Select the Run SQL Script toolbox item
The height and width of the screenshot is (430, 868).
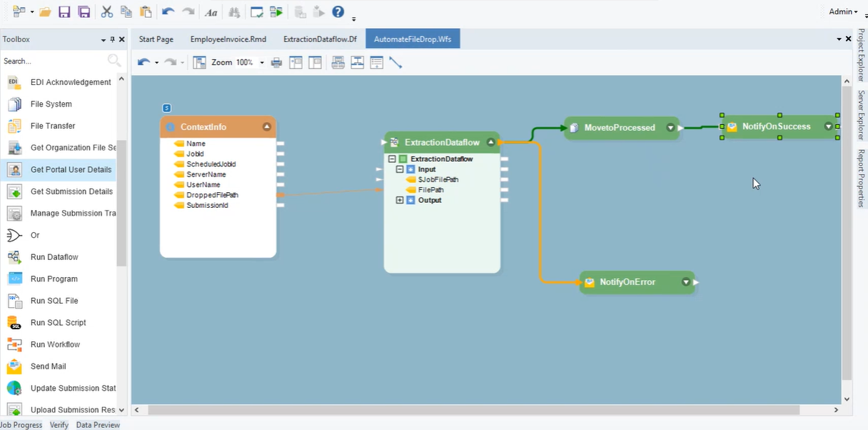[x=58, y=323]
